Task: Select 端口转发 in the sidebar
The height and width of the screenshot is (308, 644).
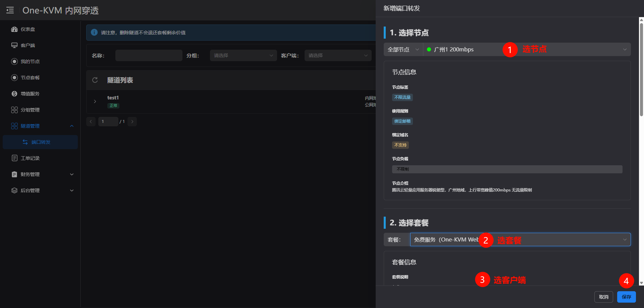Action: click(x=41, y=142)
